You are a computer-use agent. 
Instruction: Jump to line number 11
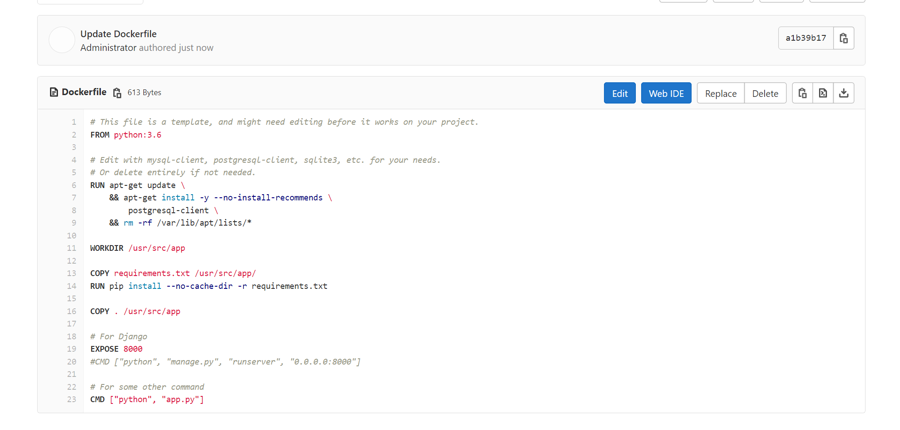72,248
